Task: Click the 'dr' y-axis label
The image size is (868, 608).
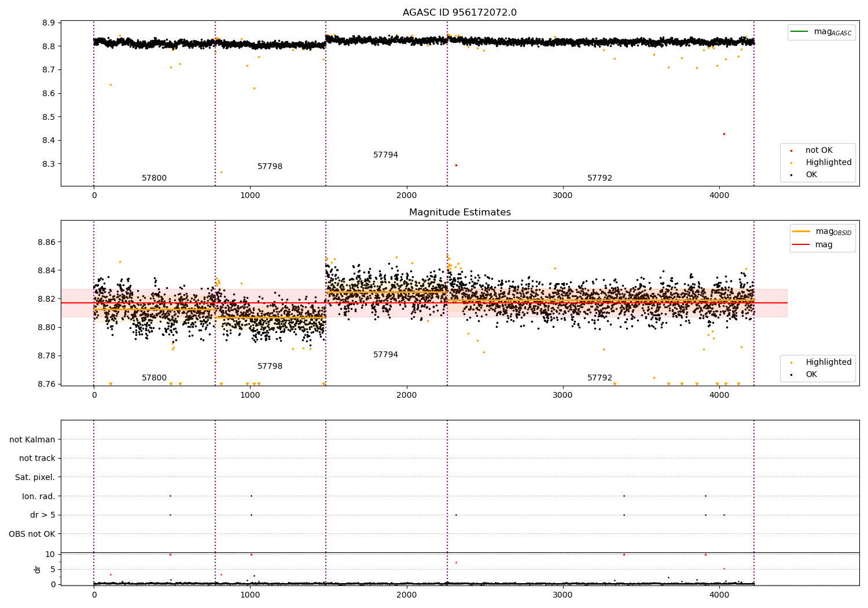Action: [38, 569]
